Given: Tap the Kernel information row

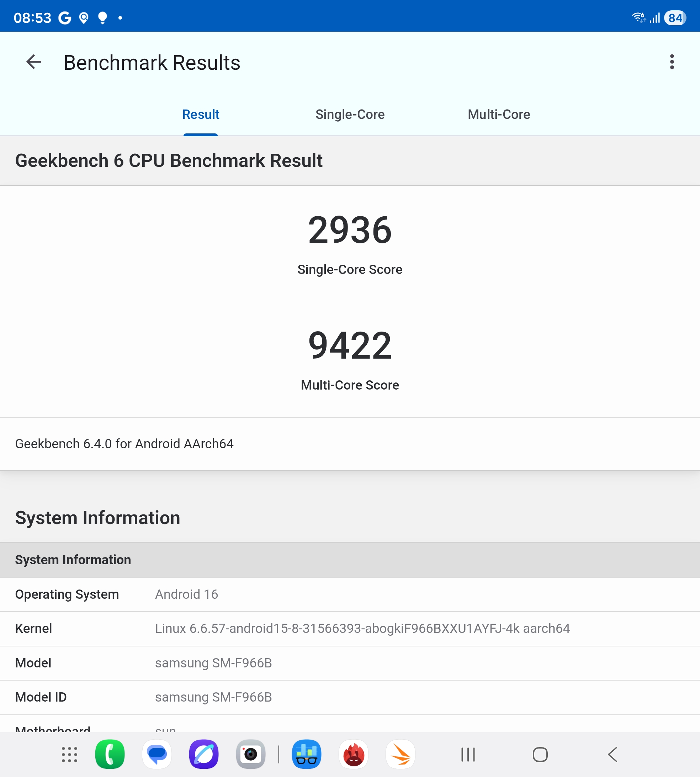Looking at the screenshot, I should [350, 629].
